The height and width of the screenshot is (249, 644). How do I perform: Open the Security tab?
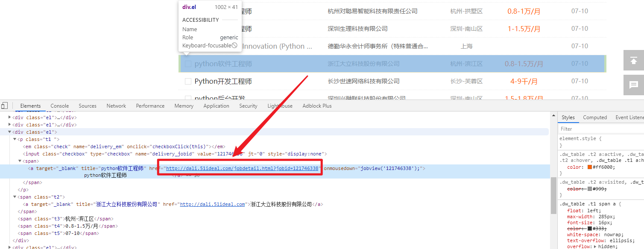(x=248, y=106)
